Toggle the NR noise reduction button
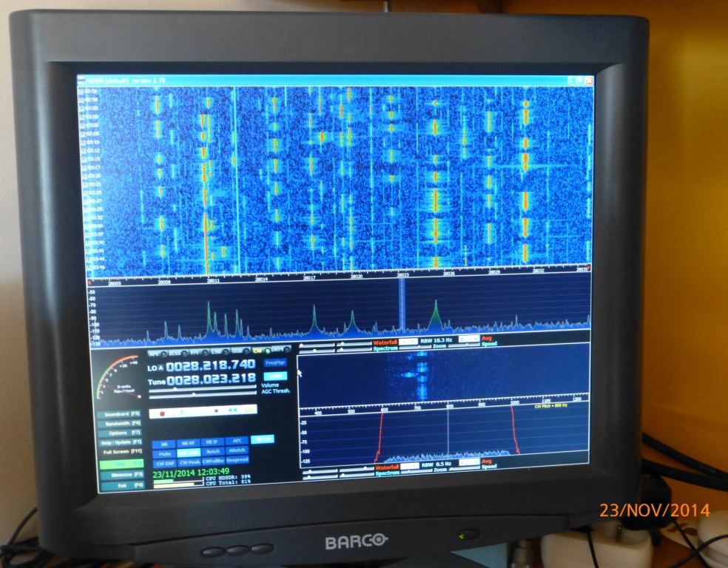 tap(164, 444)
